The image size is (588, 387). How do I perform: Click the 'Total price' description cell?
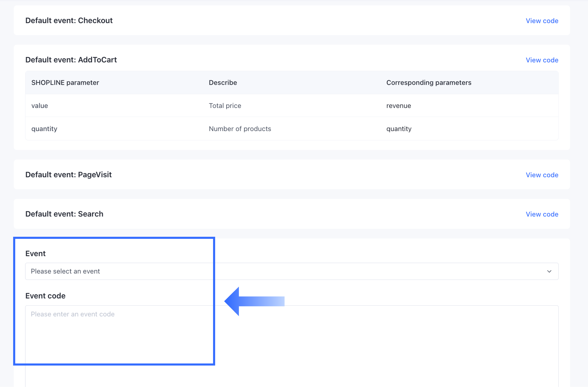tap(225, 106)
